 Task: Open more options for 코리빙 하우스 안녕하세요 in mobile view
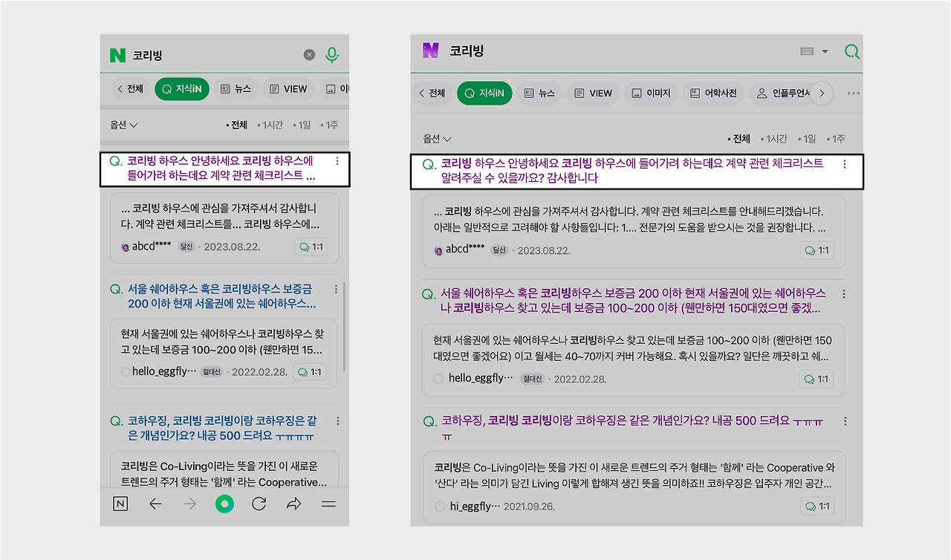pyautogui.click(x=337, y=161)
